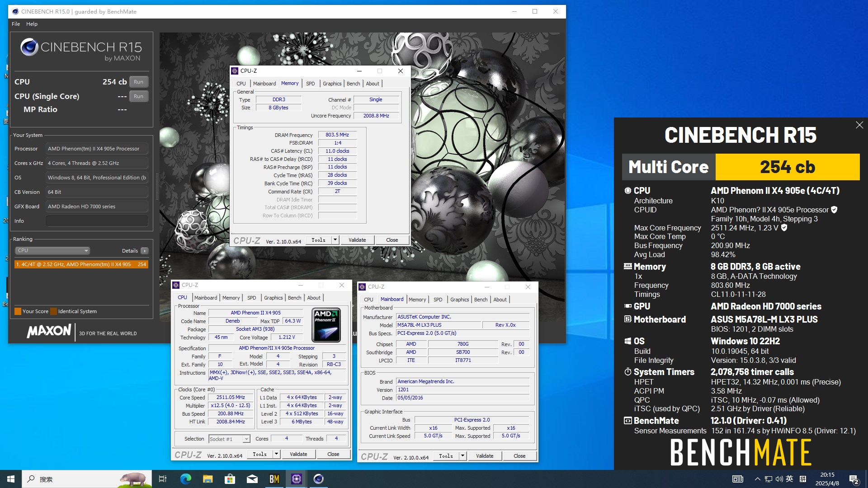868x488 pixels.
Task: Expand Tools dropdown arrow in CPU tab CPU-Z window
Action: pyautogui.click(x=276, y=454)
